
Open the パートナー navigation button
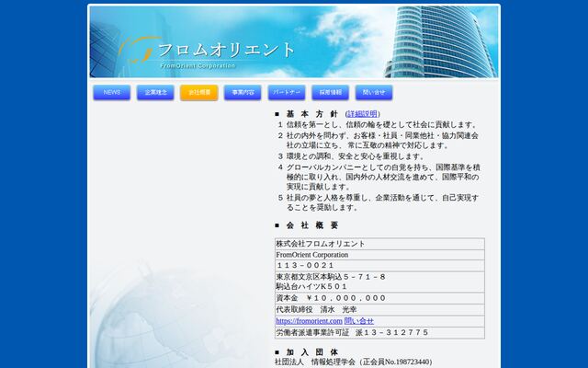(287, 92)
